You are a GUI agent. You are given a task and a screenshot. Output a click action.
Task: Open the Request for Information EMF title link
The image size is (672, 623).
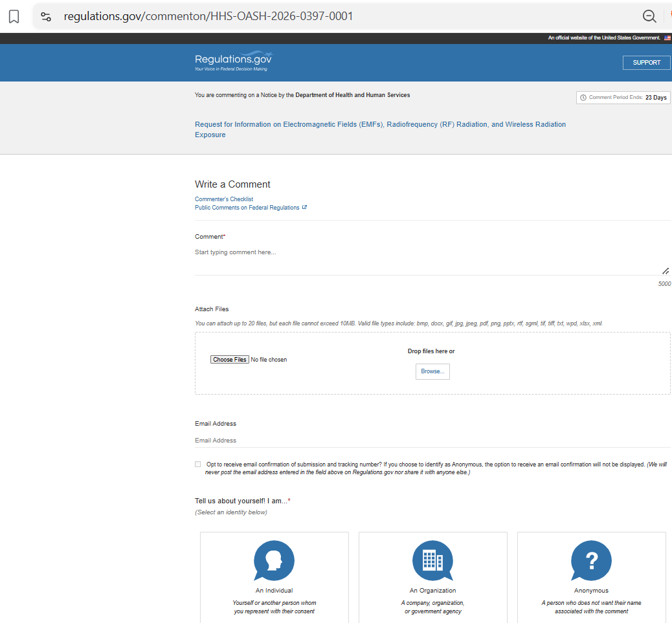pyautogui.click(x=380, y=129)
